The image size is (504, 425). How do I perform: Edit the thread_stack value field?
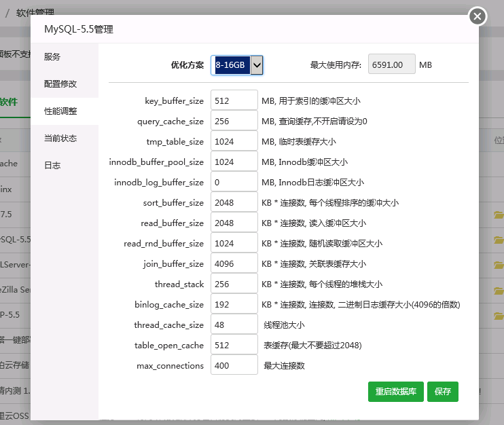coord(234,284)
